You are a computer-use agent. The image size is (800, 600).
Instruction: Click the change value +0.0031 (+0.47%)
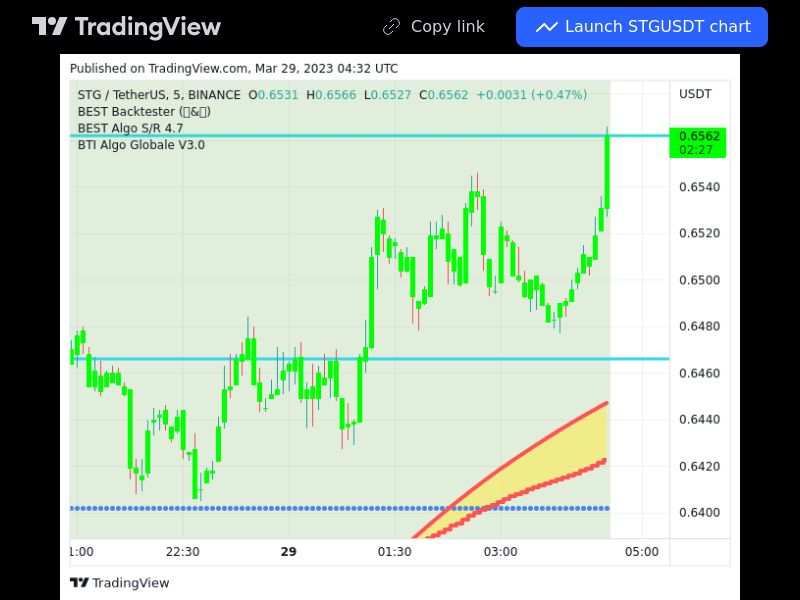coord(532,95)
